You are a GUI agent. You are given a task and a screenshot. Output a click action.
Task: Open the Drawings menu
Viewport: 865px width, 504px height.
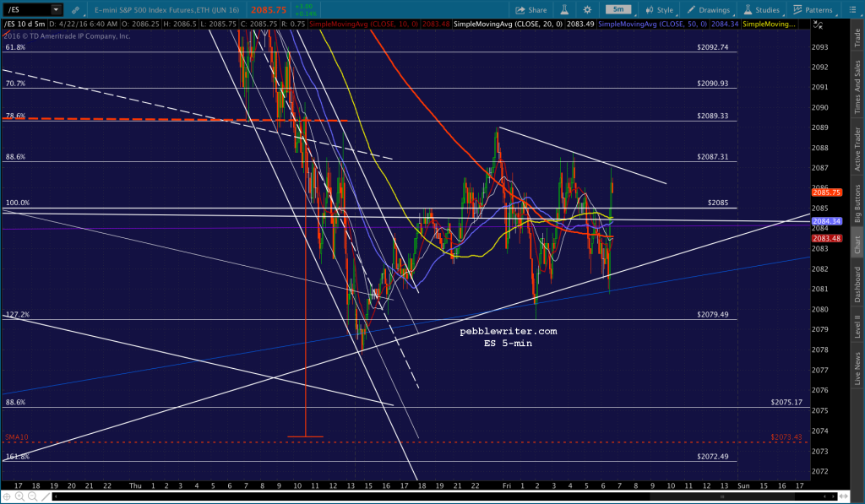pos(709,10)
